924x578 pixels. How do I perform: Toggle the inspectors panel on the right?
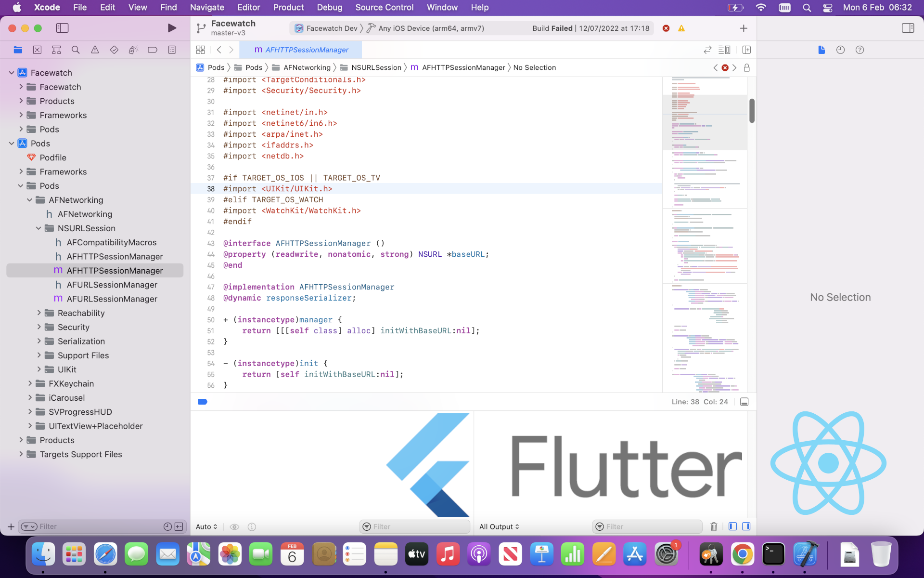click(908, 28)
